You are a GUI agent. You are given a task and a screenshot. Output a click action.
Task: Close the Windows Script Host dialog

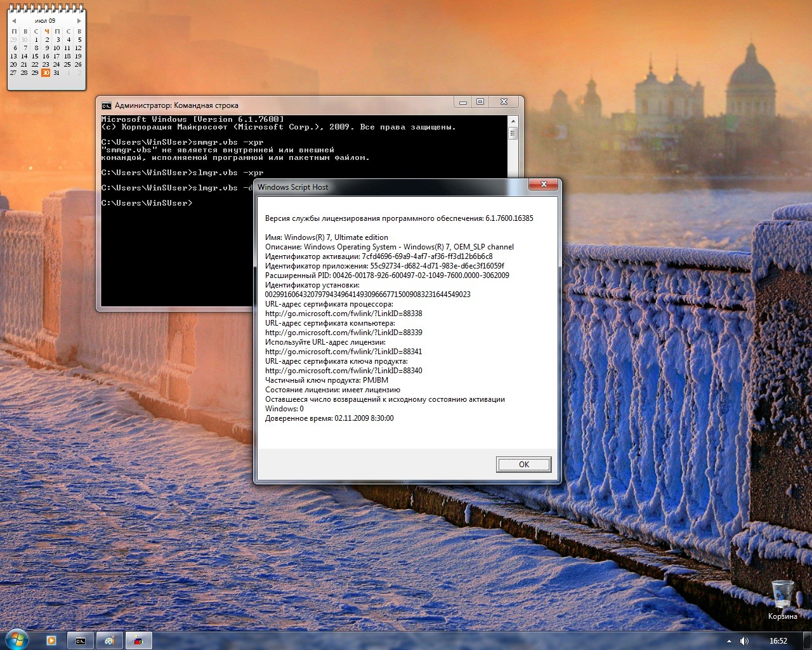click(544, 185)
